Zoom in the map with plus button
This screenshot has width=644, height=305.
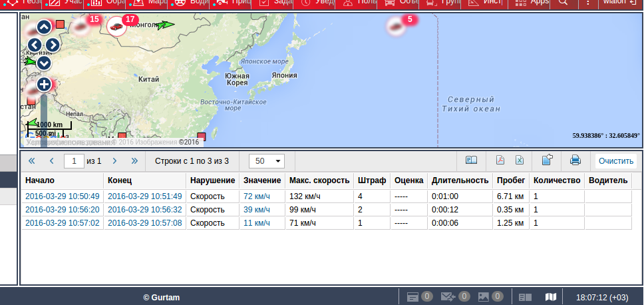tap(44, 85)
